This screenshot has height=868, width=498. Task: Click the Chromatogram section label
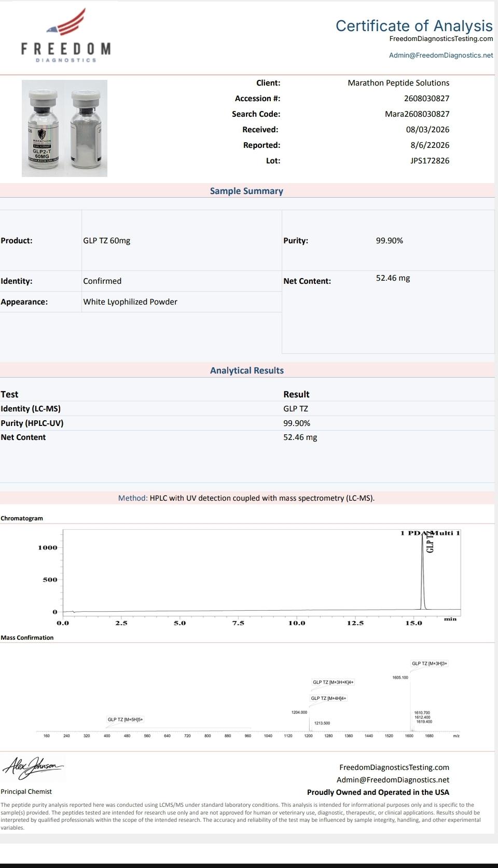tap(22, 518)
